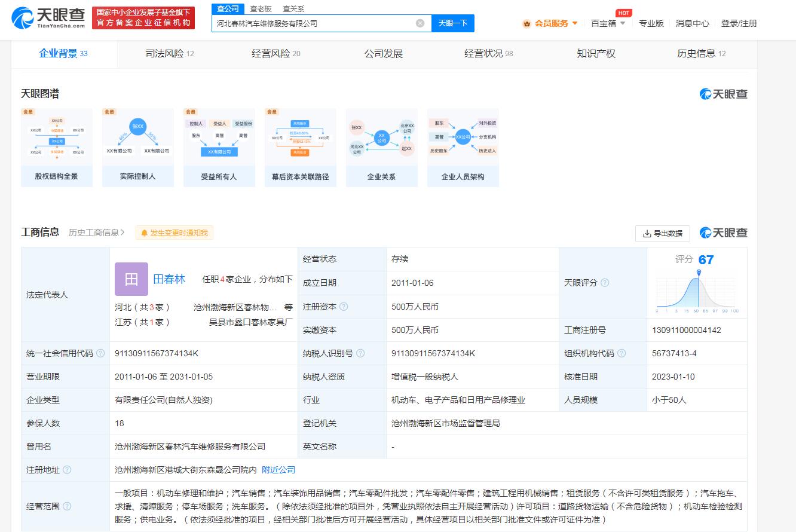Click 登录/注册 link
796x532 pixels.
click(739, 23)
